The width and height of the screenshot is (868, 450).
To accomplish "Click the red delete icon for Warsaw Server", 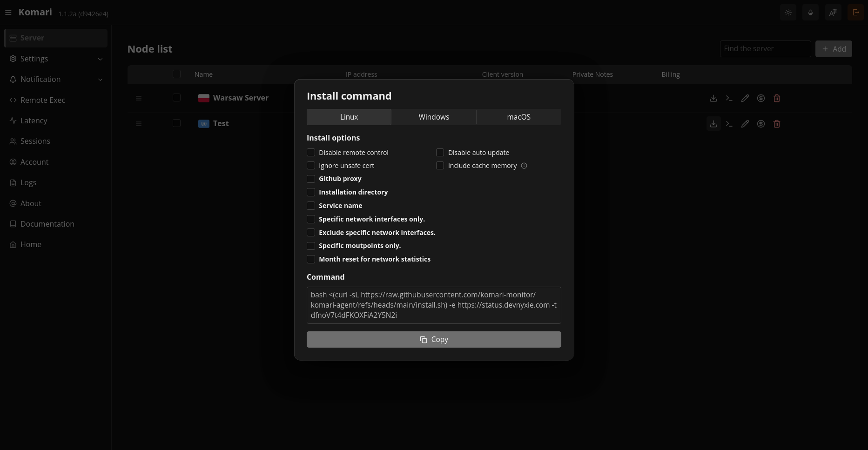I will tap(776, 98).
